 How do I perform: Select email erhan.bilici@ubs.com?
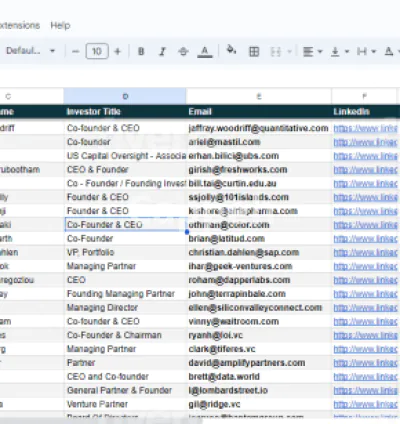click(x=259, y=156)
